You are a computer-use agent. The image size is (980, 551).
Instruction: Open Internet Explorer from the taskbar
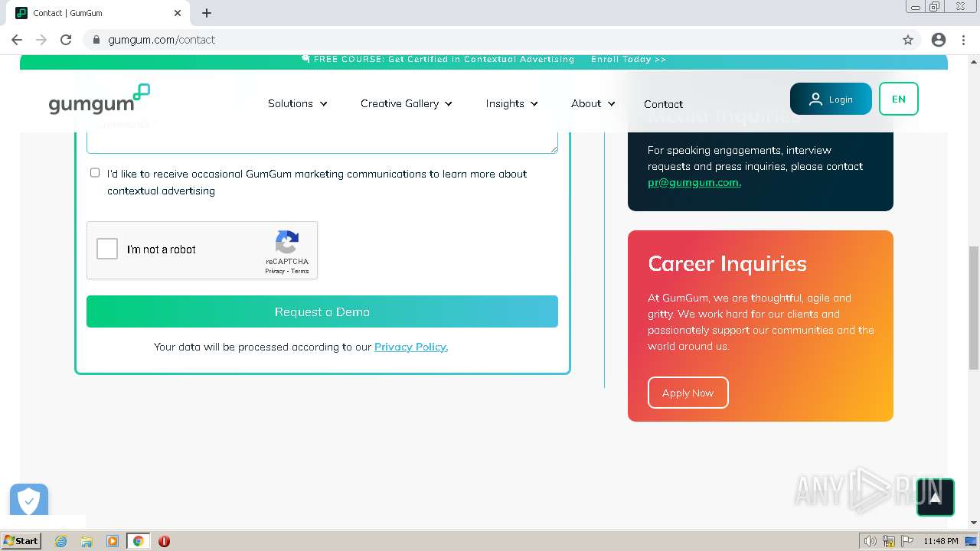60,541
